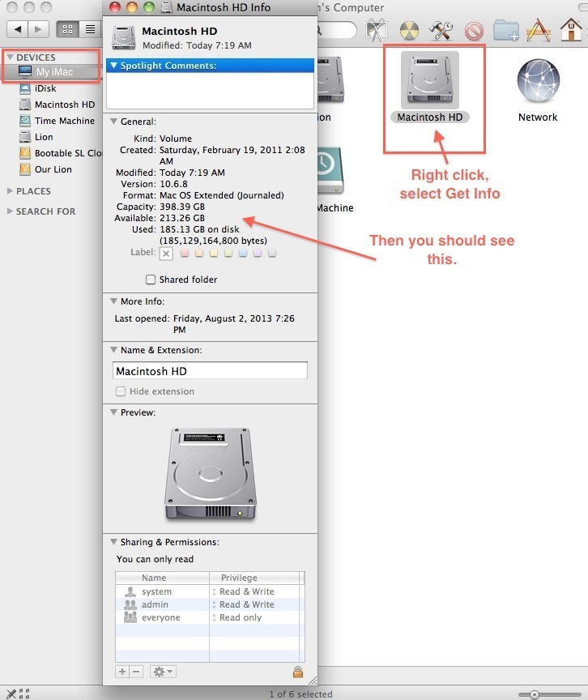This screenshot has width=588, height=700.
Task: Select Our Lion in the sidebar
Action: 45,169
